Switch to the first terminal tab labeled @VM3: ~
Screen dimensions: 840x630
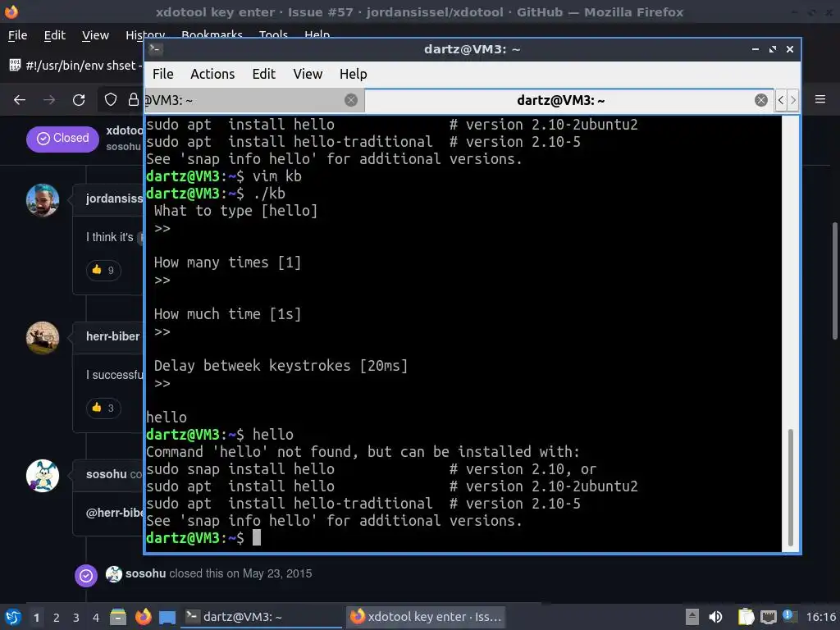point(254,100)
